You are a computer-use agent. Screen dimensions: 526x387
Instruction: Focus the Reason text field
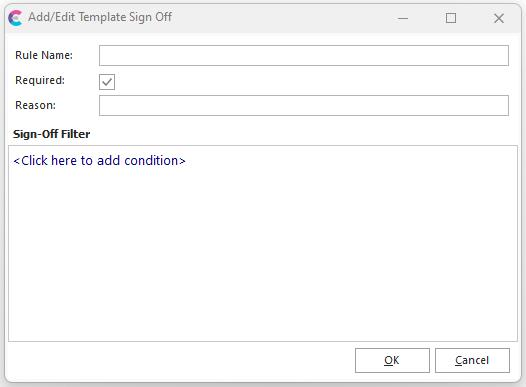click(304, 106)
